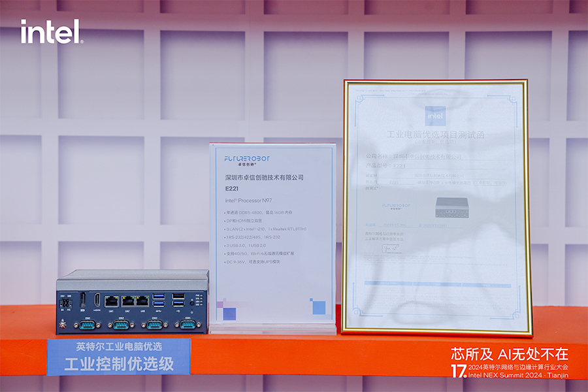Click the Intel Processor N97 line

(x=249, y=201)
